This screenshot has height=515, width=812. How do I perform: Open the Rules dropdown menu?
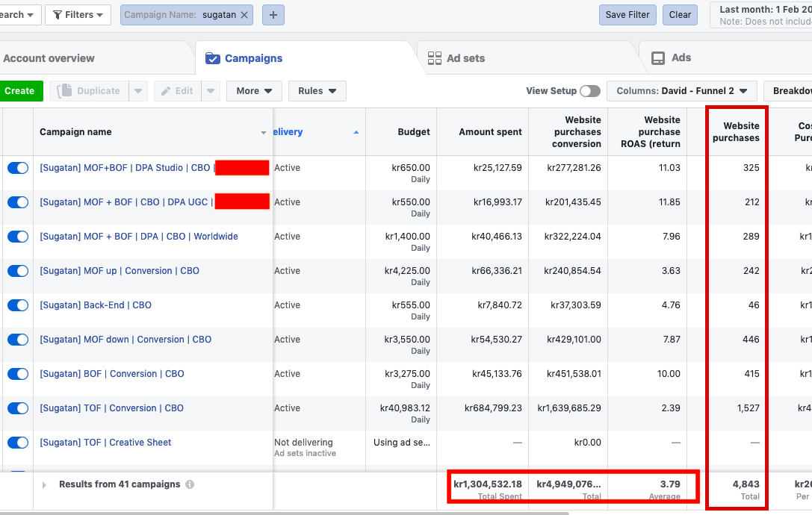tap(317, 91)
